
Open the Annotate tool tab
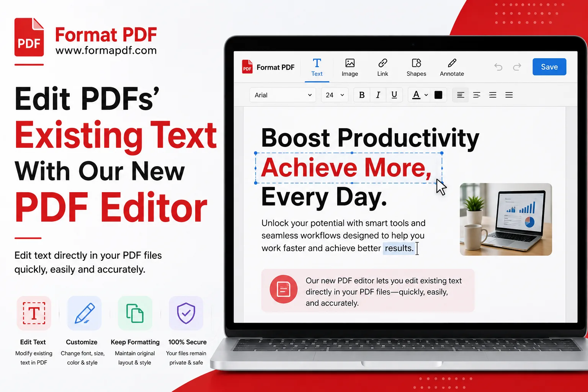click(x=452, y=68)
